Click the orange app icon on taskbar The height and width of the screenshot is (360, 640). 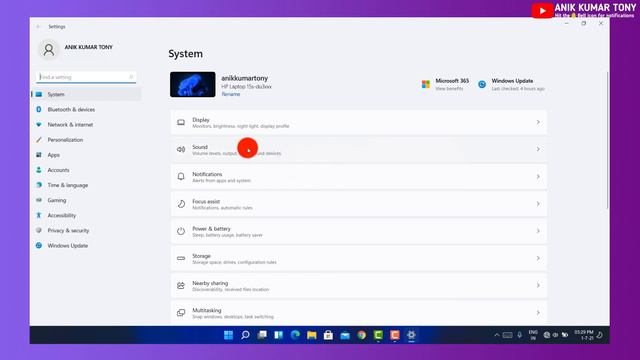tap(395, 335)
